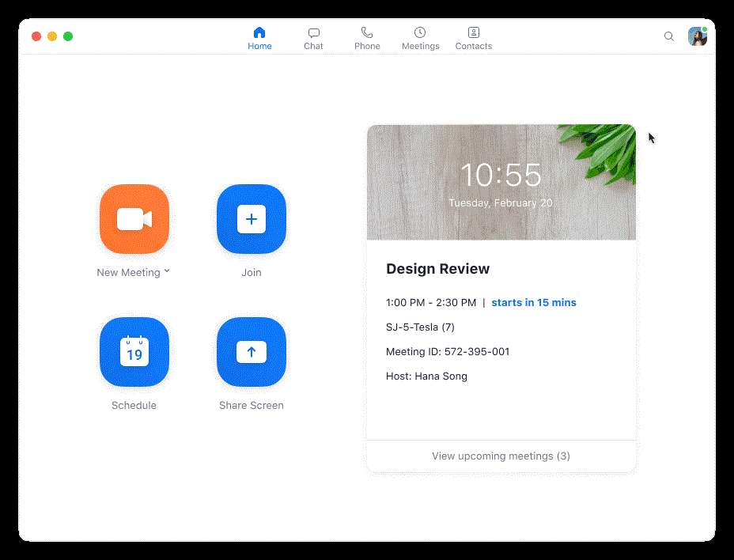Expand the New Meeting dropdown chevron
Screen dimensions: 734x560
click(x=167, y=271)
